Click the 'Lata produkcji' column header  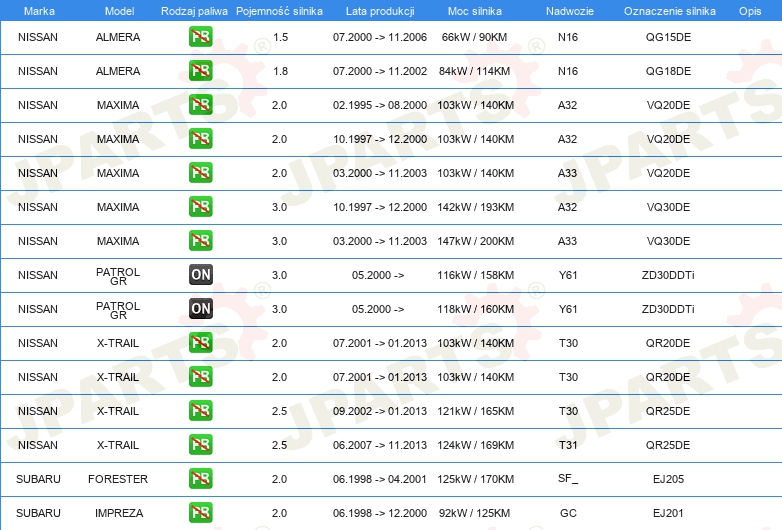pyautogui.click(x=380, y=11)
